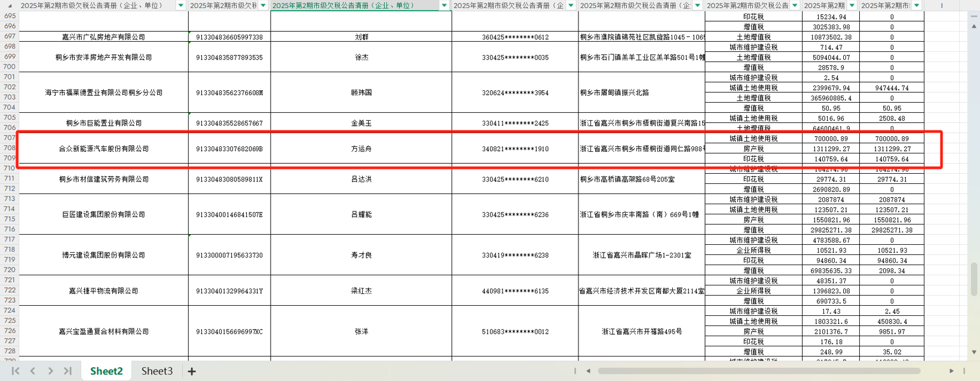Switch to the Sheet3 tab
Viewport: 980px width, 381px height.
point(157,371)
